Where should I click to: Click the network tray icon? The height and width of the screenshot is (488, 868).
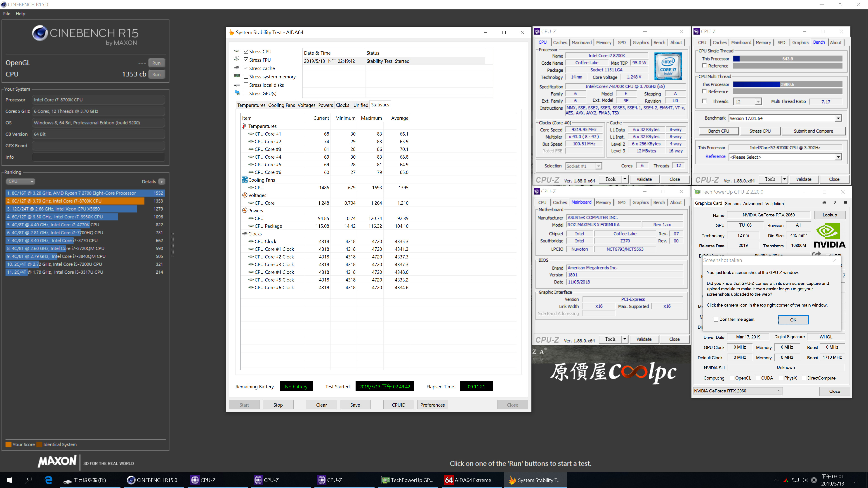(795, 480)
